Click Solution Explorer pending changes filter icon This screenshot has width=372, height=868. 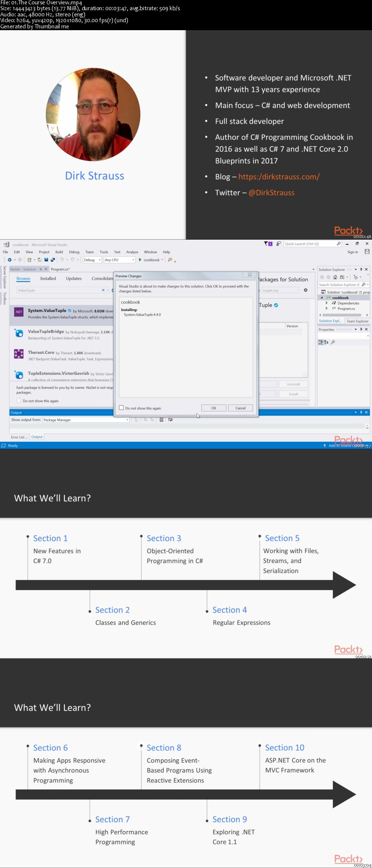[356, 277]
